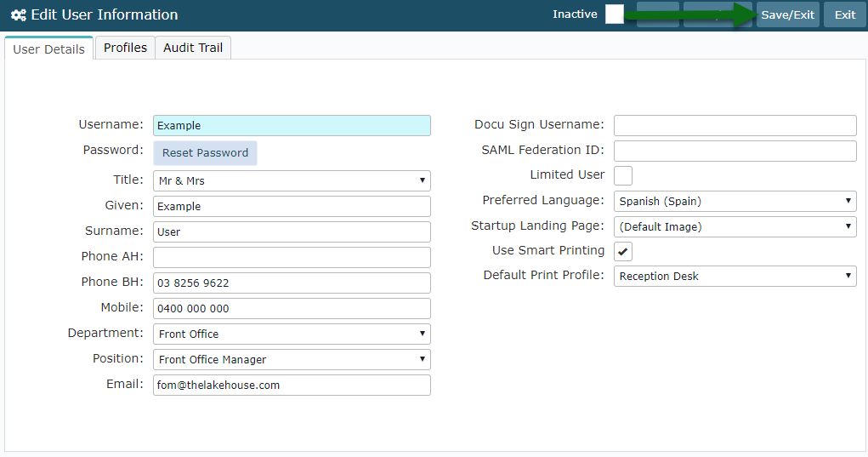Click the Startup Landing Page label
Image resolution: width=868 pixels, height=457 pixels.
tap(537, 226)
